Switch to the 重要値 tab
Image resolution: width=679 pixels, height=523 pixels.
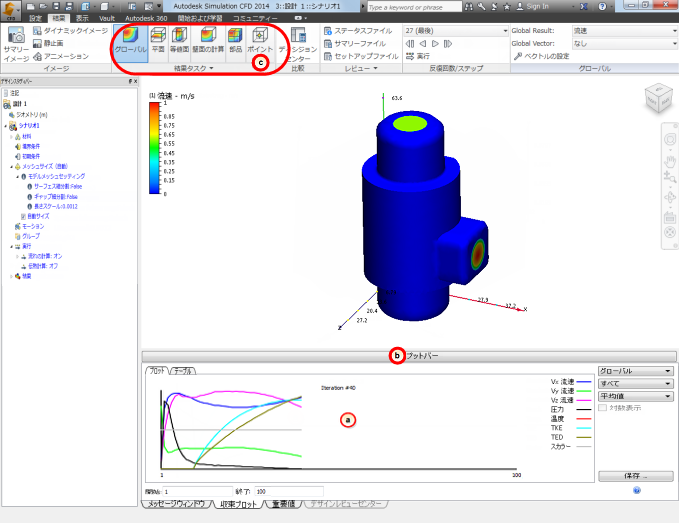click(x=283, y=504)
